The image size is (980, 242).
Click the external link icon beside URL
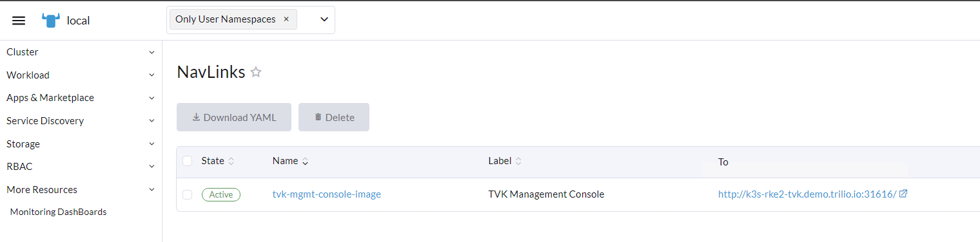pos(903,194)
